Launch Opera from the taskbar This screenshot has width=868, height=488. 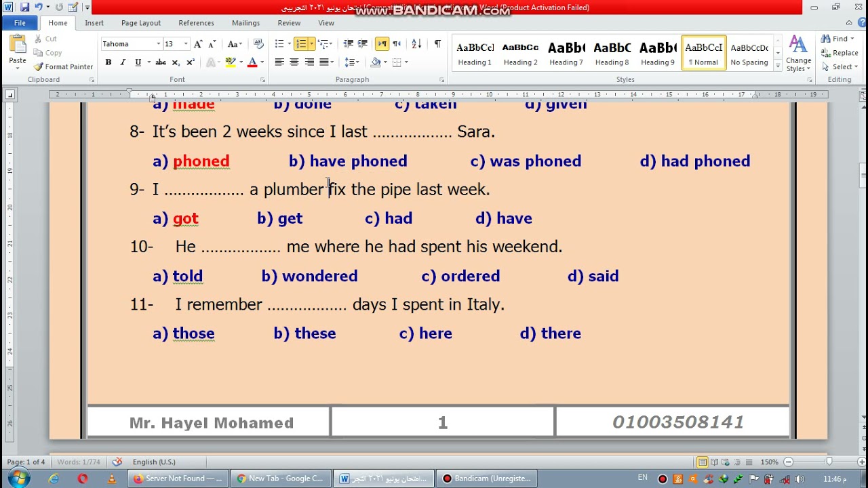83,479
